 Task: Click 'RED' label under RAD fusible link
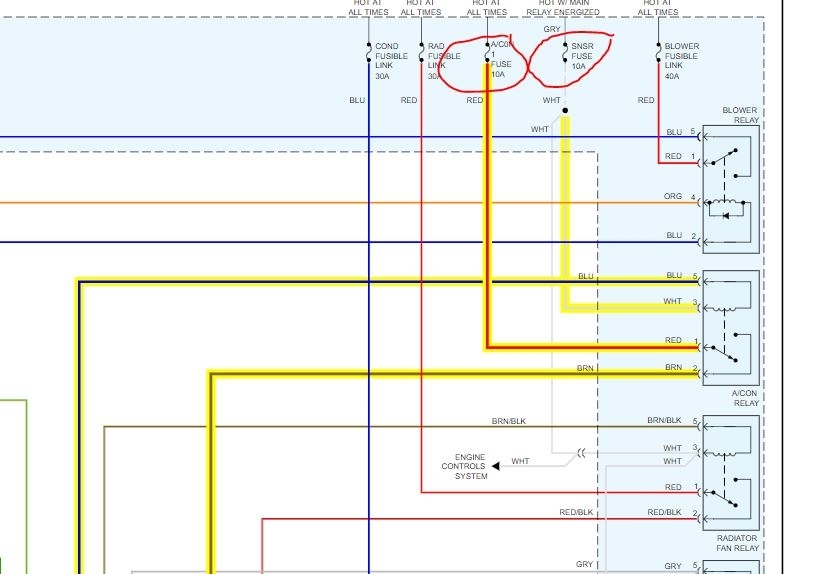[x=409, y=100]
